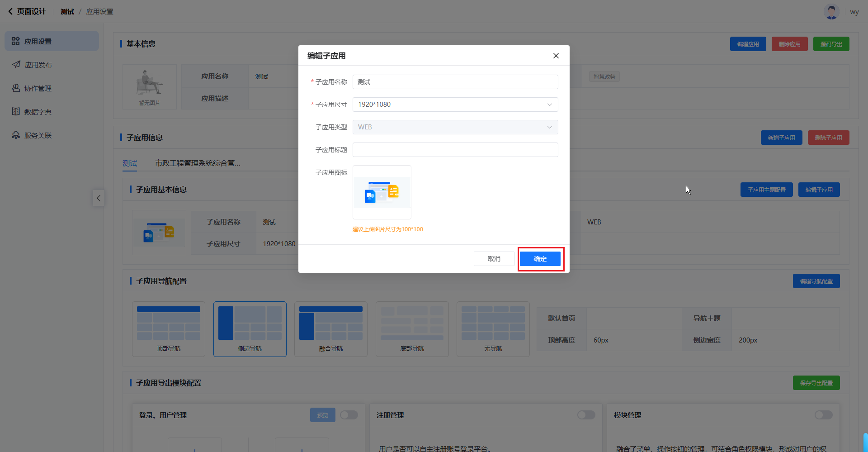Click the back arrow beside 页面设计
868x452 pixels.
coord(10,11)
